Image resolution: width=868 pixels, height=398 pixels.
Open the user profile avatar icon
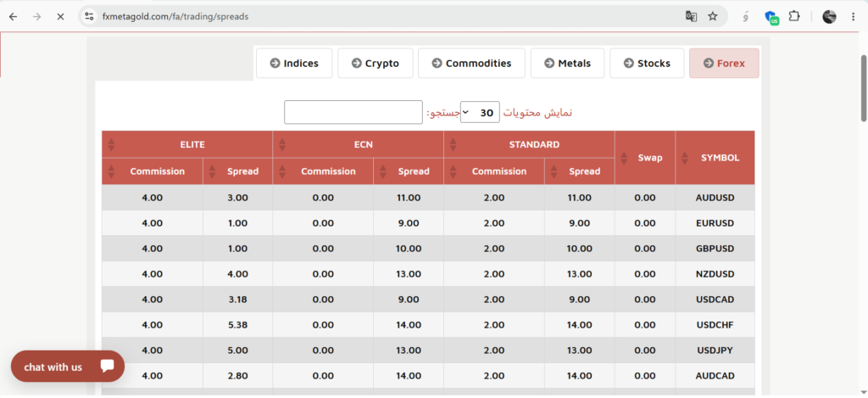[x=829, y=17]
